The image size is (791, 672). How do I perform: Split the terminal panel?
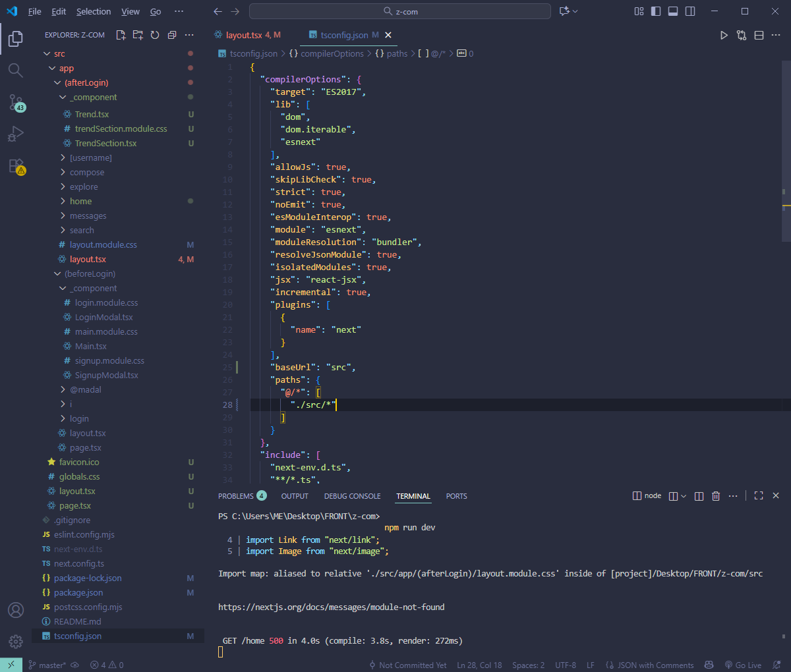(x=699, y=495)
